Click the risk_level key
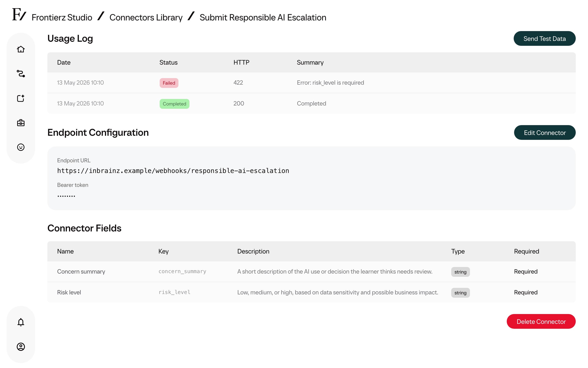Screen dimensions: 588x368 (174, 292)
